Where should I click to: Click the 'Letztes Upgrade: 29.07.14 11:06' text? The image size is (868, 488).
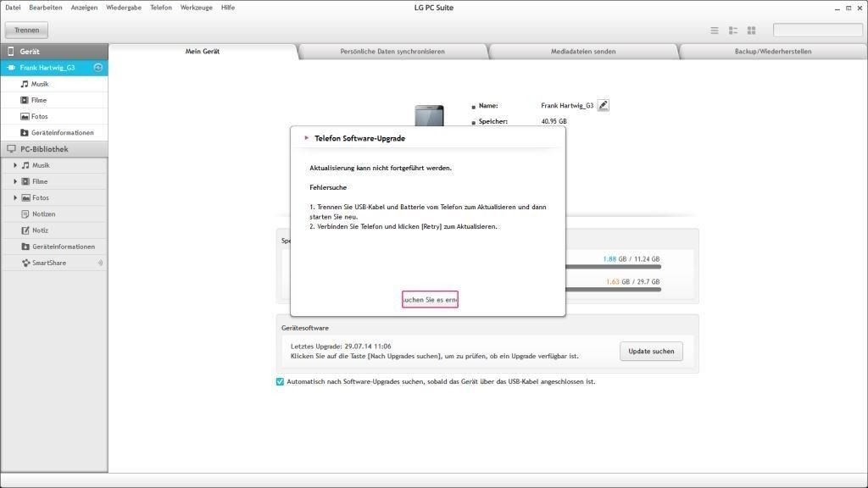(341, 347)
